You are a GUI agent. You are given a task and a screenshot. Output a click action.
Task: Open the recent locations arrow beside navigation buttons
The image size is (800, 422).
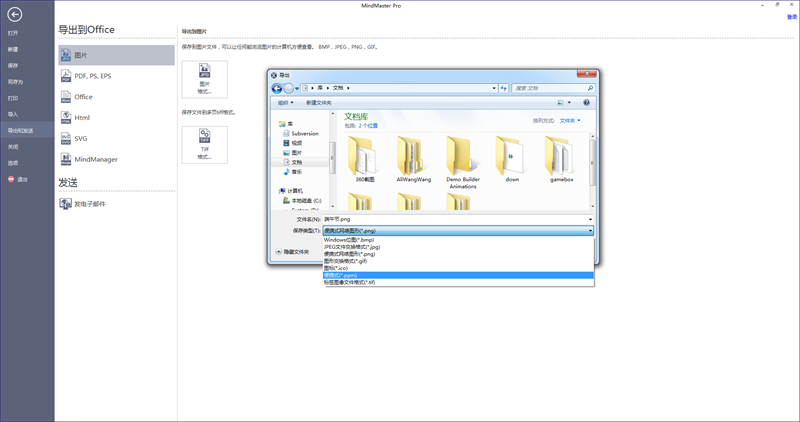click(x=297, y=88)
